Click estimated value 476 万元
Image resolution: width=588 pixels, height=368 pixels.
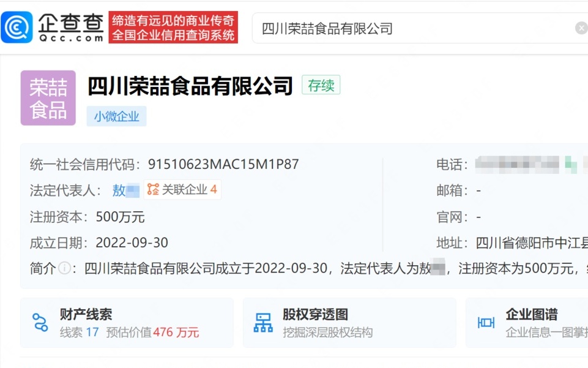pos(176,332)
